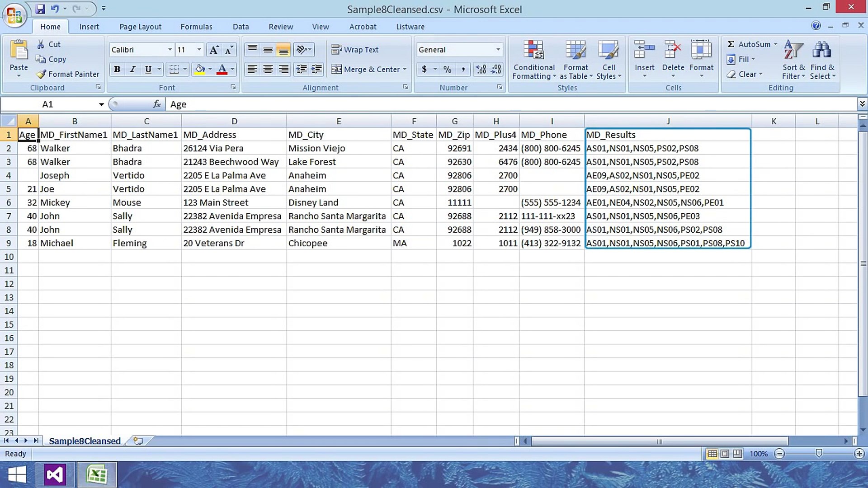Toggle Italic formatting
The image size is (868, 488).
(132, 69)
